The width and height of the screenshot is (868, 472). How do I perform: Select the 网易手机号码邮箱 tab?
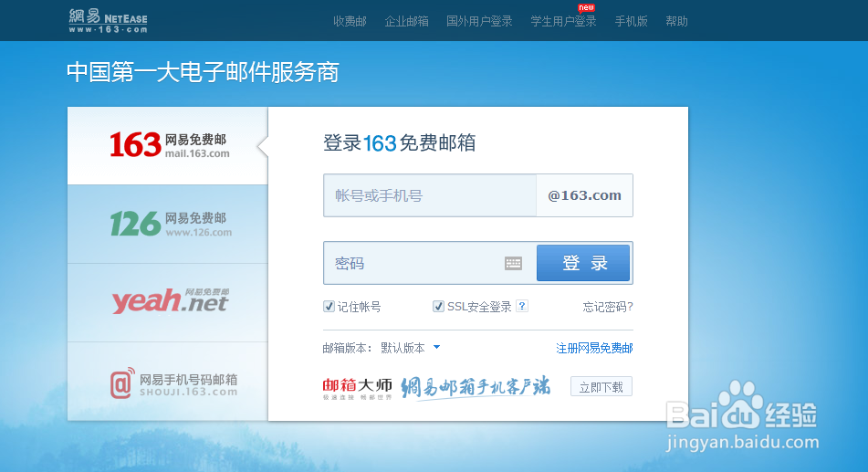[168, 382]
